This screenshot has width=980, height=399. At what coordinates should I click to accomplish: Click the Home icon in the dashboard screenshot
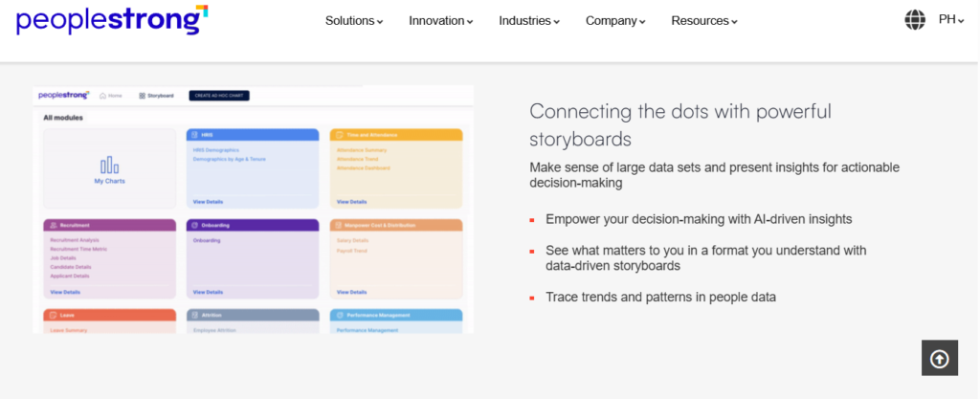click(x=103, y=96)
